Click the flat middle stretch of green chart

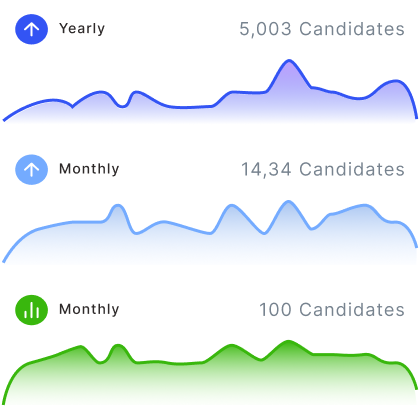tap(170, 363)
